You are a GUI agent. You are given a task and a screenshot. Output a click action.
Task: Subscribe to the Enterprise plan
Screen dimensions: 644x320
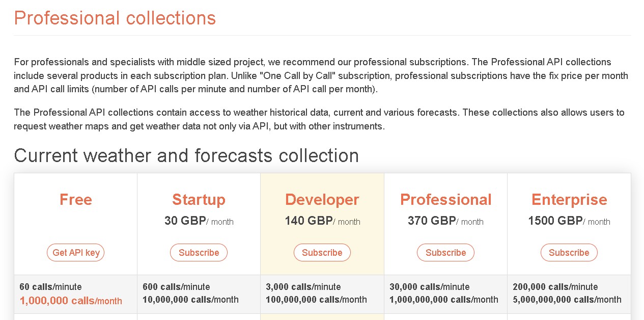[569, 253]
